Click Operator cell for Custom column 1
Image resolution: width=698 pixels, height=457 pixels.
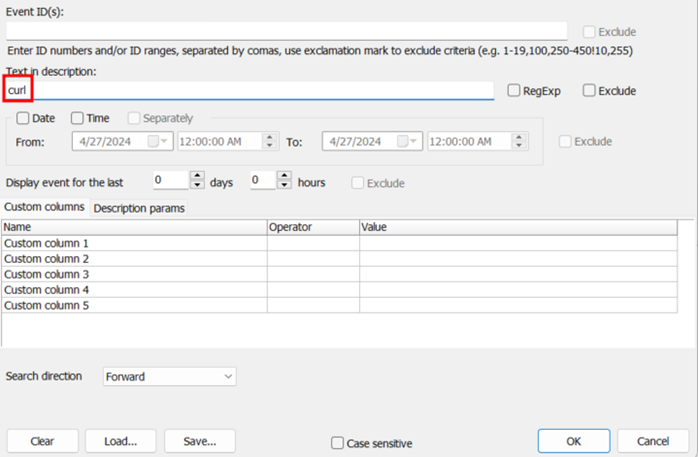point(313,243)
